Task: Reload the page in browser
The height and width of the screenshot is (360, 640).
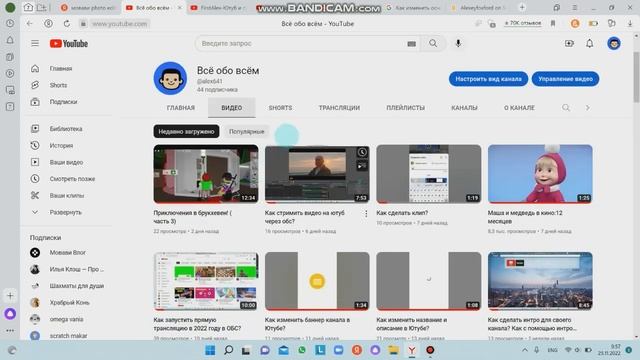Action: coord(67,24)
